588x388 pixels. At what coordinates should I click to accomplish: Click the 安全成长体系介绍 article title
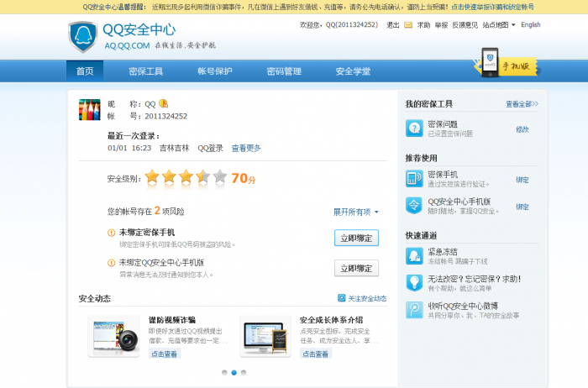(x=331, y=320)
